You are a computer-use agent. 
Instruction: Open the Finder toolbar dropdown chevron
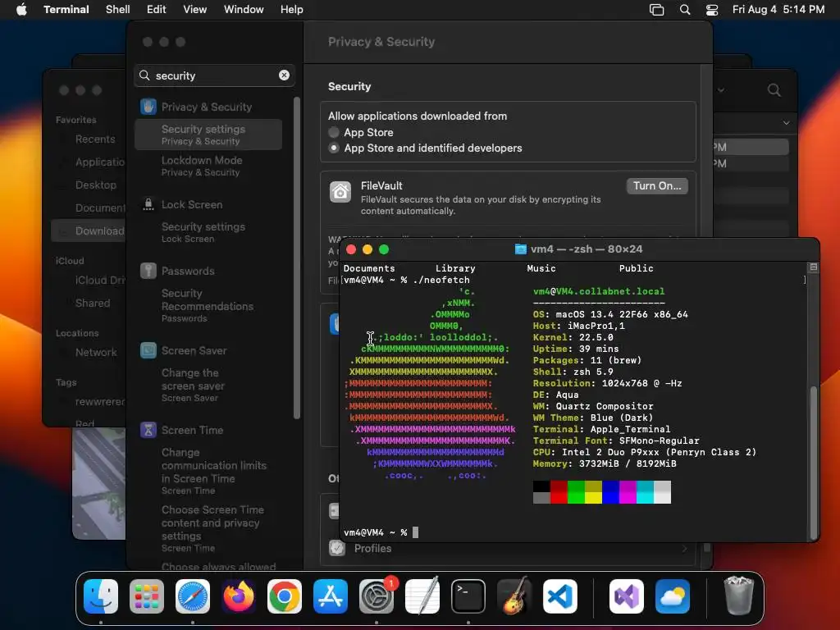pos(721,90)
